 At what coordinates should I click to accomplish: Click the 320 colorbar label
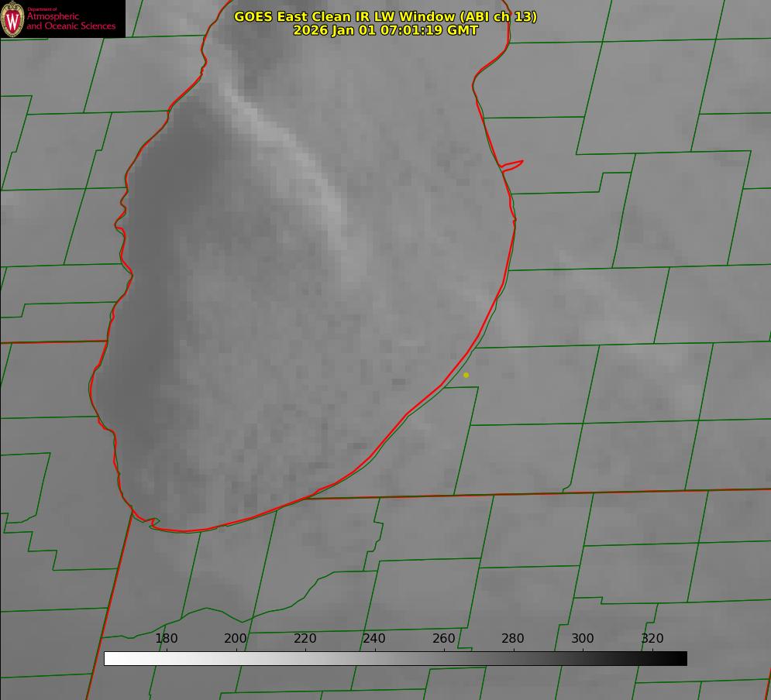pyautogui.click(x=652, y=638)
